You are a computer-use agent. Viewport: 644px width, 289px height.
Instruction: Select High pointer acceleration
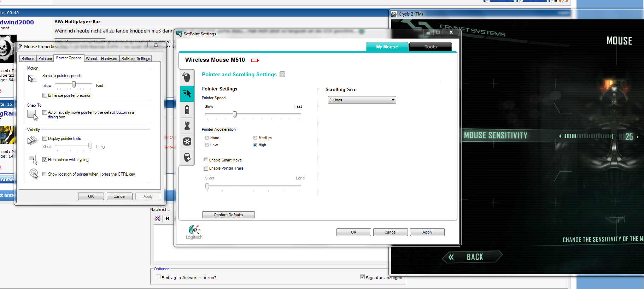[x=255, y=145]
